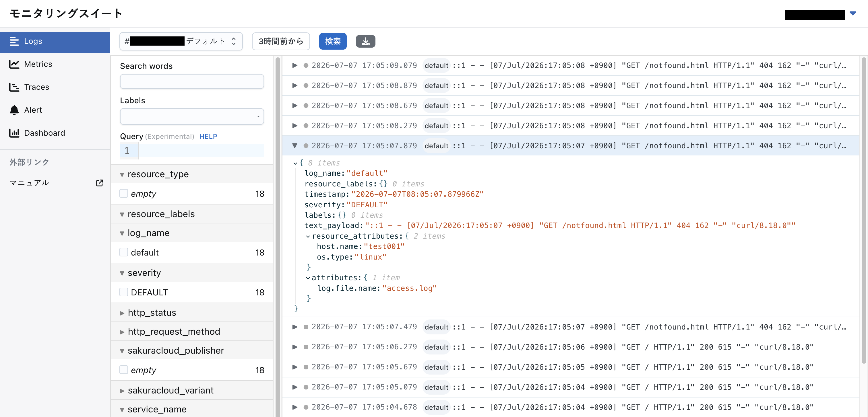
Task: Check the empty checkbox under sakuracloud_publisher
Action: point(124,370)
